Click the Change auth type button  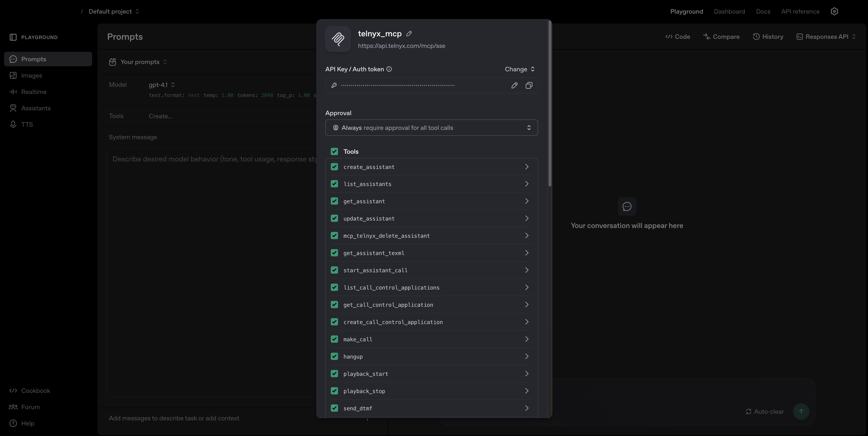click(x=519, y=69)
